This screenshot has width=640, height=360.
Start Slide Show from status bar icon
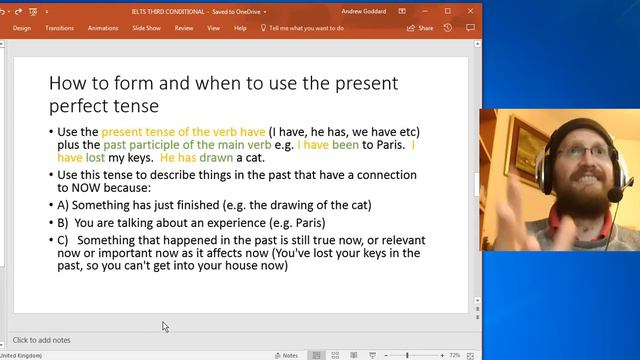372,356
